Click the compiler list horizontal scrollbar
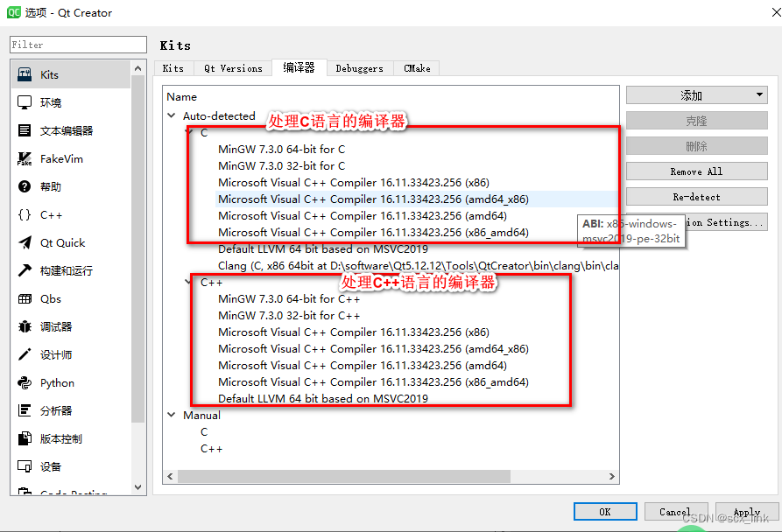The width and height of the screenshot is (782, 532). [x=344, y=476]
